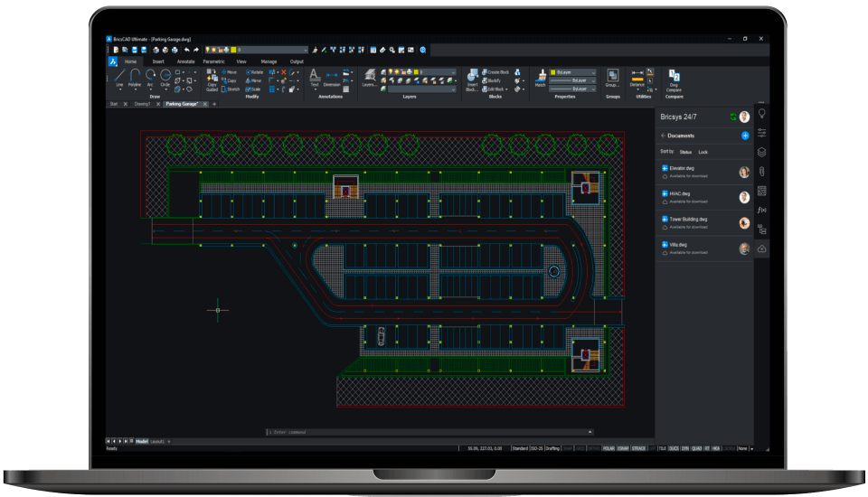Screen dimensions: 868x497
Task: Switch to the Drawing1 document tab
Action: click(x=142, y=104)
